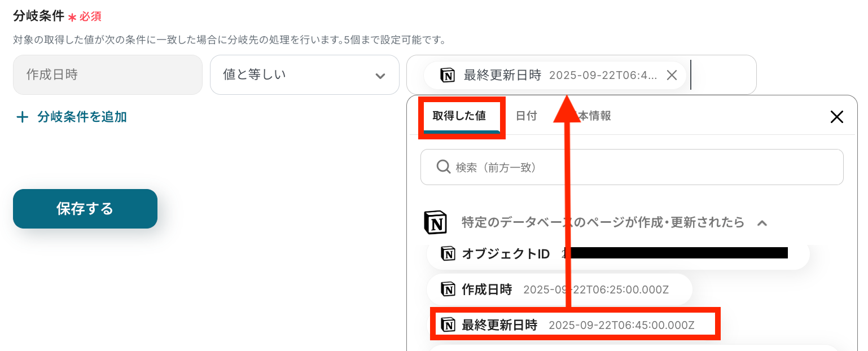The image size is (868, 351).
Task: Switch to the 基本情報 tab
Action: 588,116
